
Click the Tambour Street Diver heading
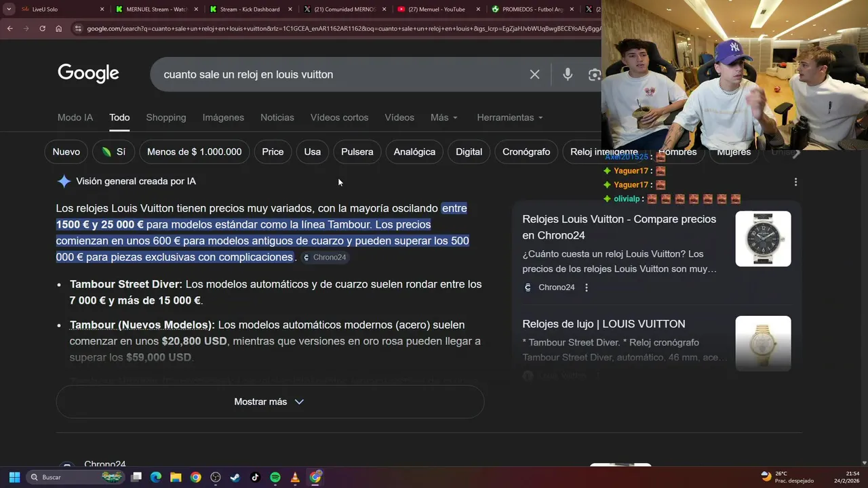(x=126, y=285)
